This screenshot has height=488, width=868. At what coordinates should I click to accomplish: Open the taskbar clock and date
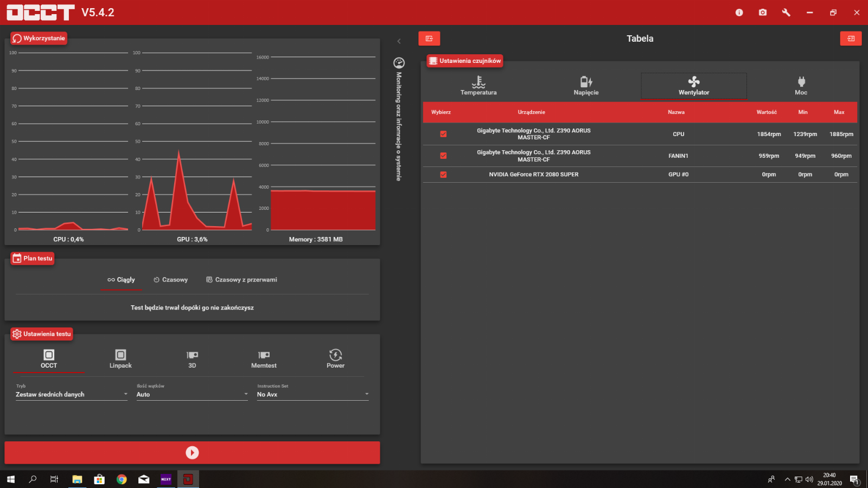pyautogui.click(x=829, y=479)
